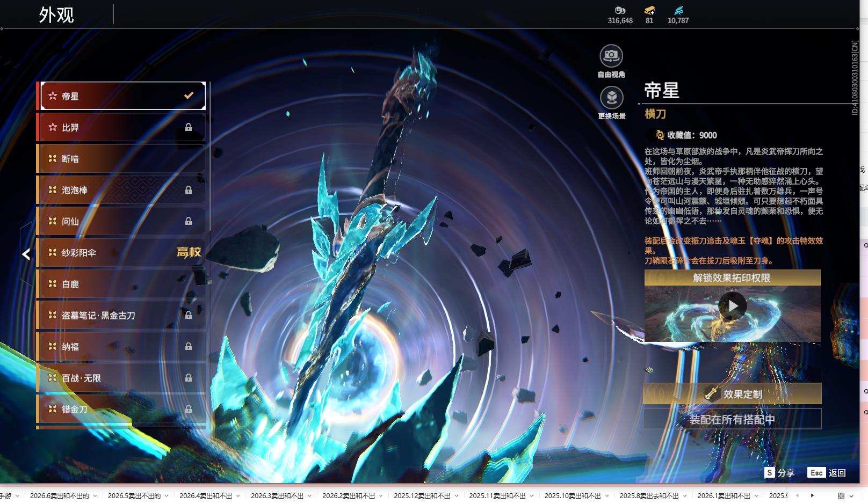This screenshot has height=504, width=868.
Task: Click the equipped checkmark on 帝星
Action: [189, 96]
